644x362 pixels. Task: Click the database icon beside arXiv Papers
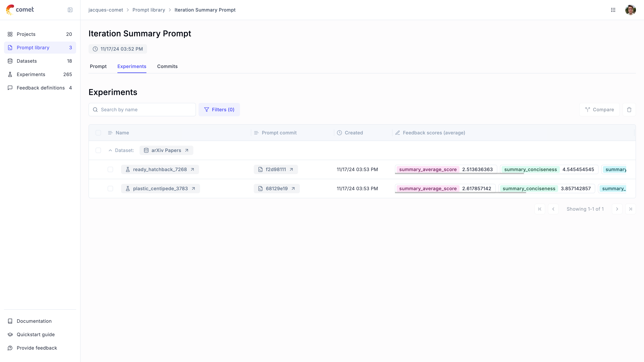(146, 150)
